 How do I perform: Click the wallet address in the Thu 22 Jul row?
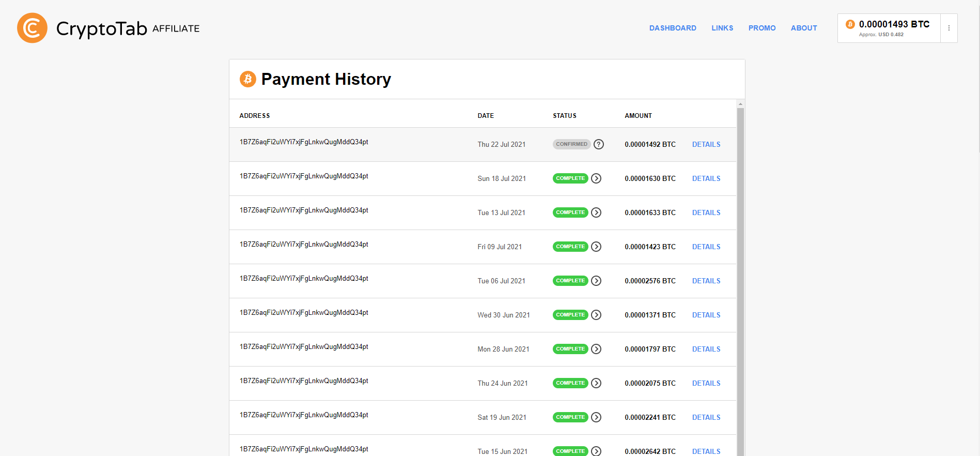(304, 142)
